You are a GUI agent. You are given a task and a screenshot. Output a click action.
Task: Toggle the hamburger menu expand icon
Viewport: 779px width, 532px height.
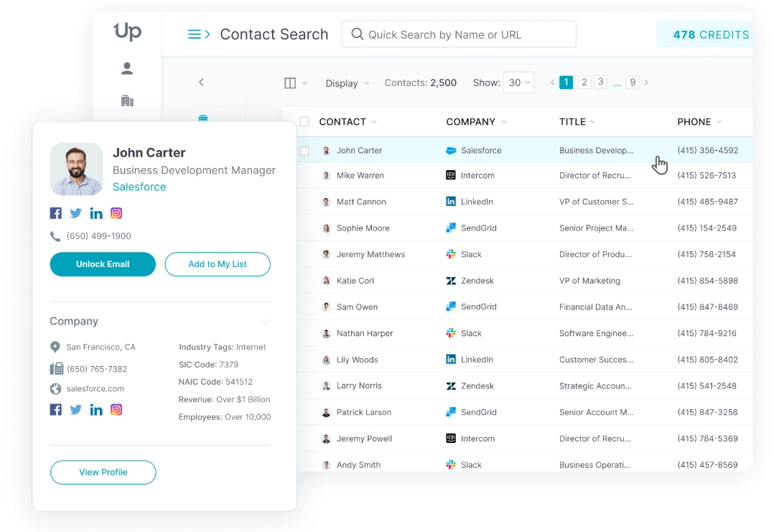click(199, 34)
